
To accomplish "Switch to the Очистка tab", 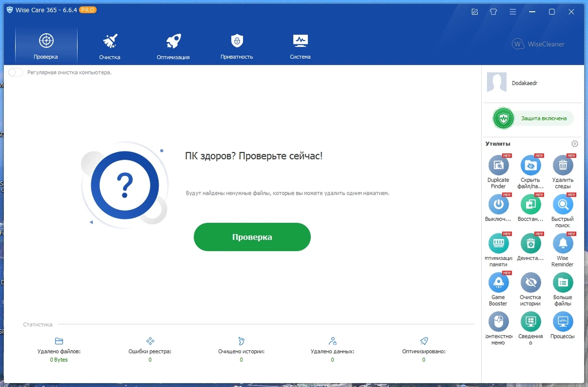I will point(110,46).
